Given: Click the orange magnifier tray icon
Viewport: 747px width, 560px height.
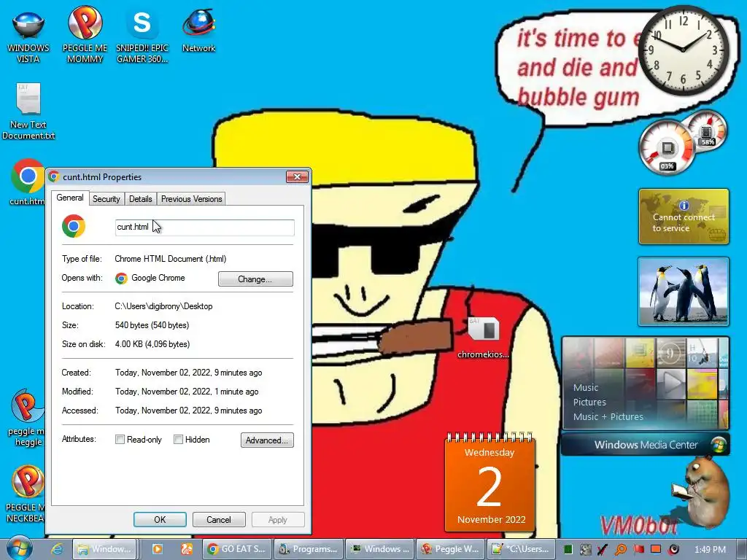Looking at the screenshot, I should coord(620,550).
